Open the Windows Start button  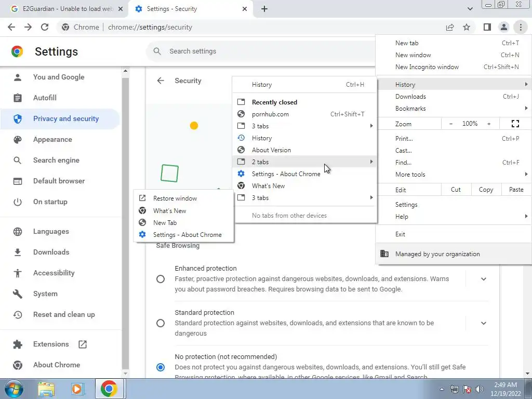14,389
